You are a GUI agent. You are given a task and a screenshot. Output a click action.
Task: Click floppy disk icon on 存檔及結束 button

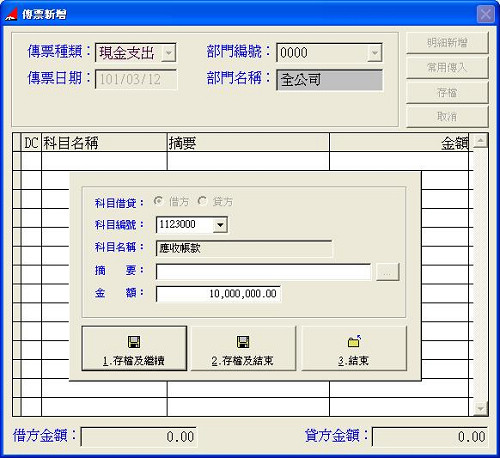[243, 342]
